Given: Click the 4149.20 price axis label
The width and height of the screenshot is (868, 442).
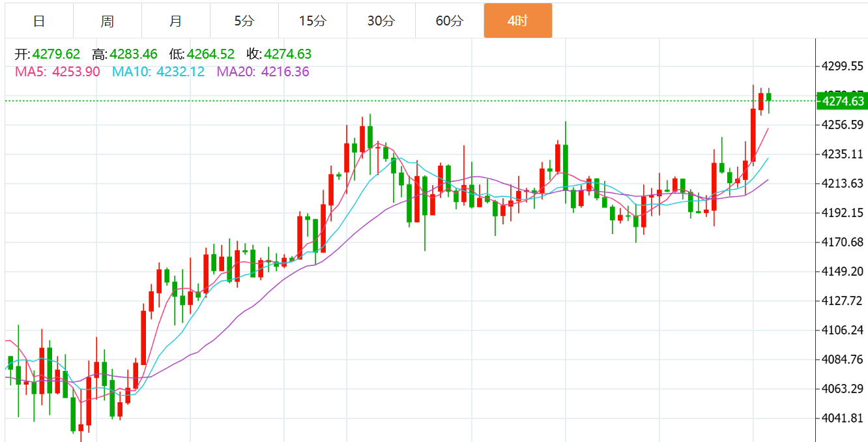Looking at the screenshot, I should pos(843,271).
